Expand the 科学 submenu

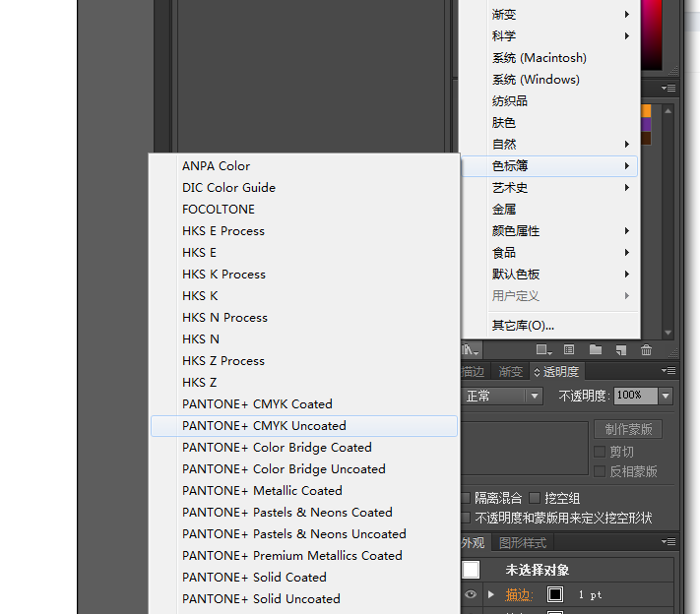pyautogui.click(x=550, y=35)
